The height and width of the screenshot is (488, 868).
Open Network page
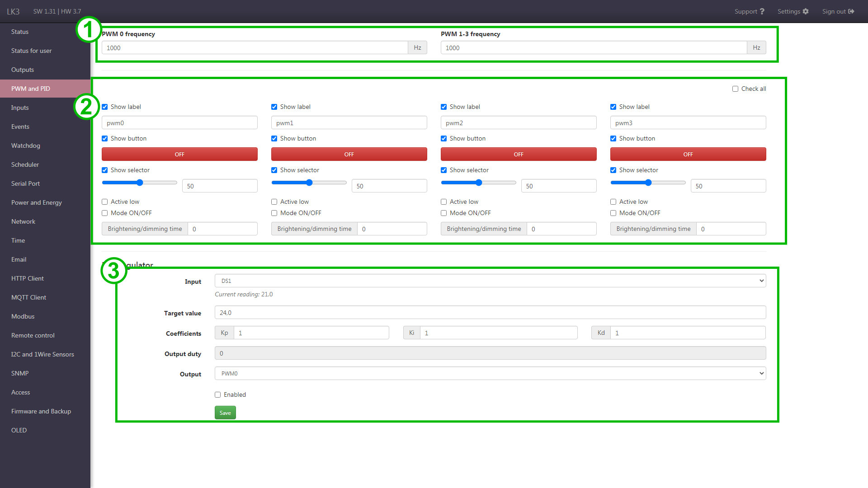(x=45, y=221)
